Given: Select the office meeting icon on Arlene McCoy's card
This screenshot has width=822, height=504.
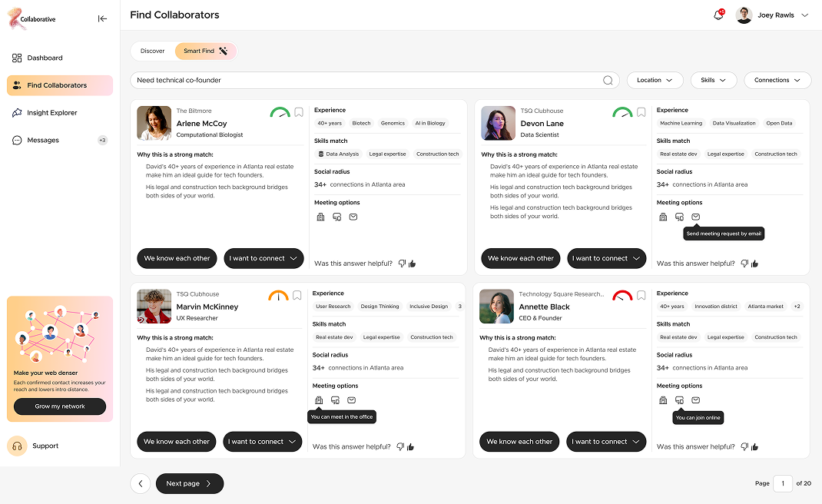Looking at the screenshot, I should pos(320,217).
